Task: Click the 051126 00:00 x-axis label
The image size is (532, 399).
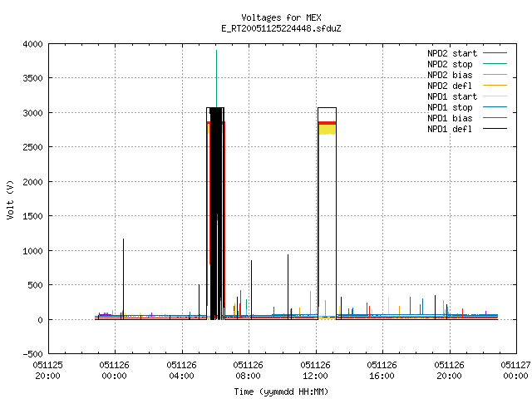Action: tap(115, 371)
